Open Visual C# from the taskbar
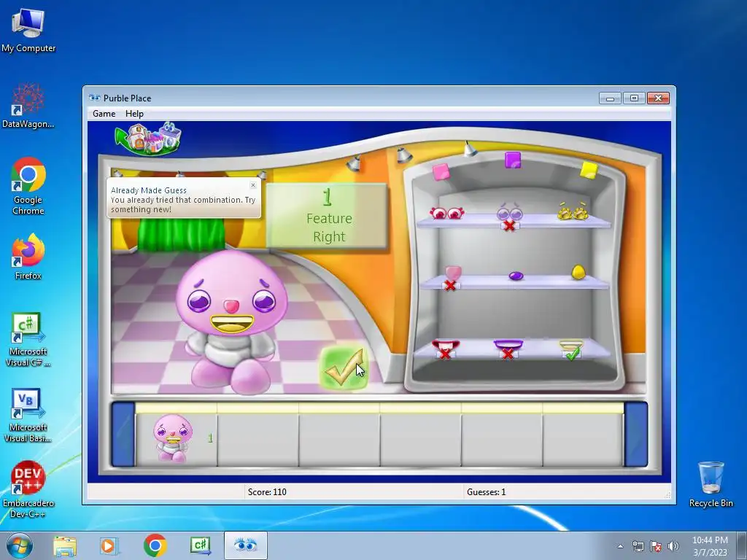Screen dimensions: 747x560 (x=200, y=545)
